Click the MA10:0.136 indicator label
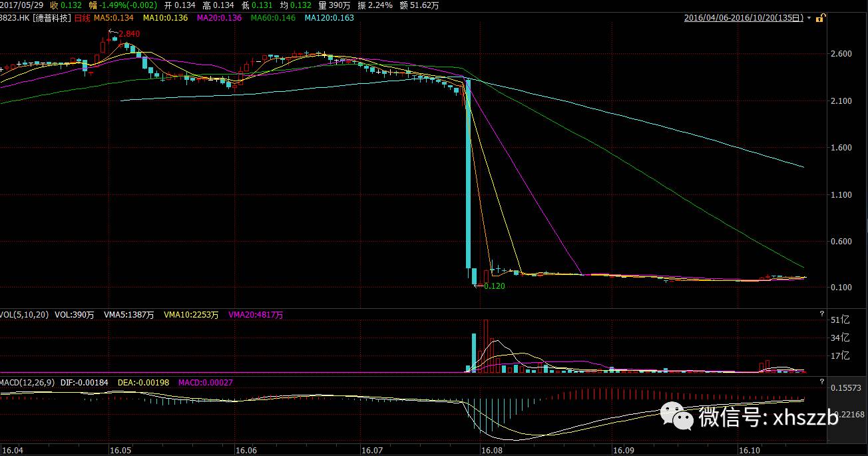 tap(165, 18)
